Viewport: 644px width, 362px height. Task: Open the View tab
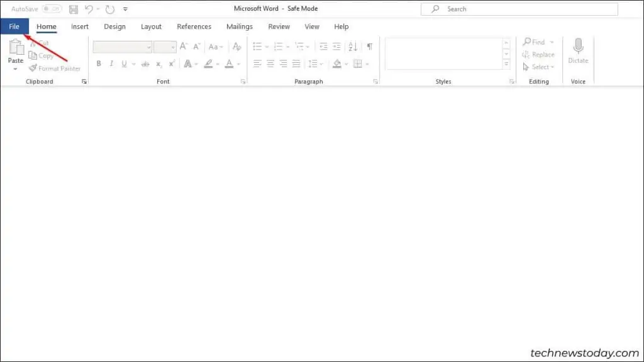[312, 26]
